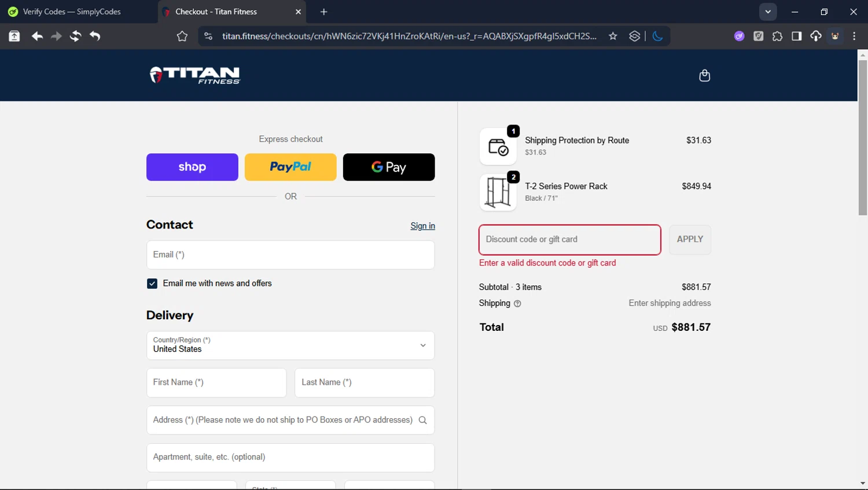Click the purple round extension icon
Image resolution: width=868 pixels, height=490 pixels.
pyautogui.click(x=739, y=36)
